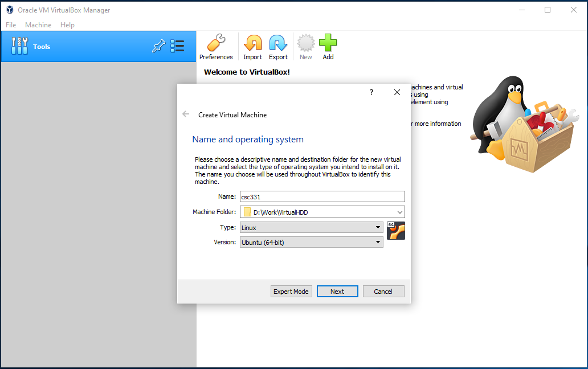Maximize the VirtualBox Manager window

(x=548, y=10)
